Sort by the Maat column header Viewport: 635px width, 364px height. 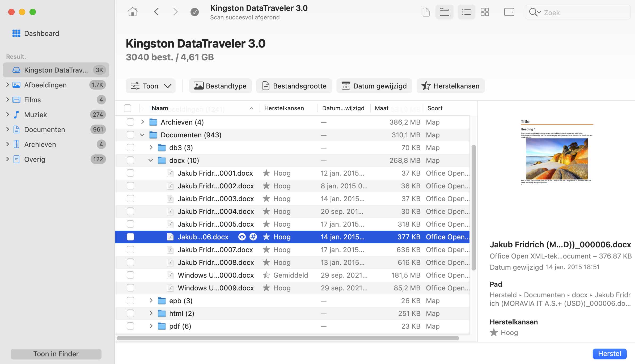[397, 108]
